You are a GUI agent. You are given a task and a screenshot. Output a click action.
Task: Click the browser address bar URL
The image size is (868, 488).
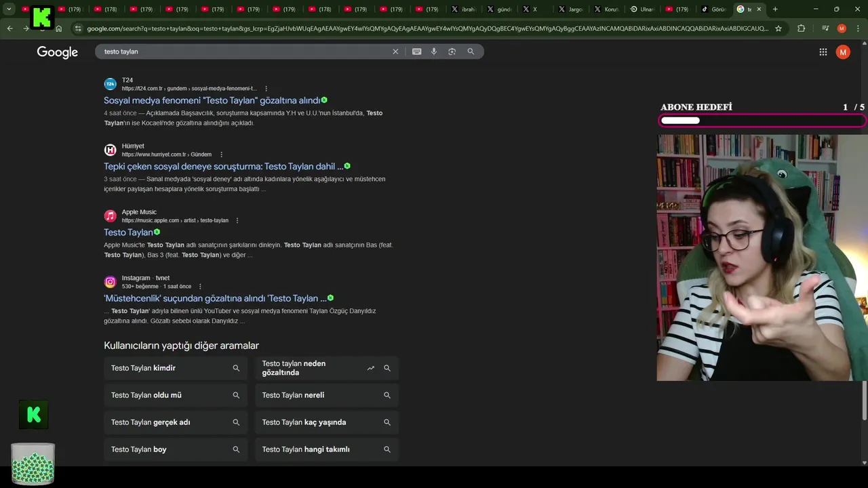point(427,28)
